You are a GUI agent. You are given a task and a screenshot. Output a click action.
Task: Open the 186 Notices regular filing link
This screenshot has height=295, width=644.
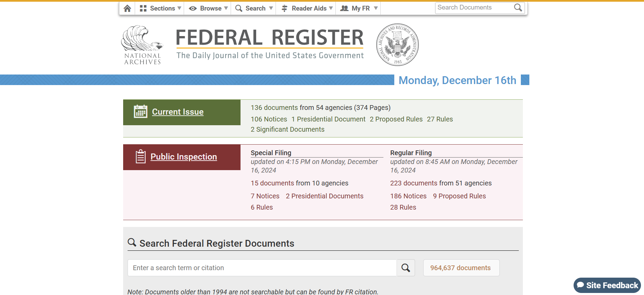[x=408, y=196]
